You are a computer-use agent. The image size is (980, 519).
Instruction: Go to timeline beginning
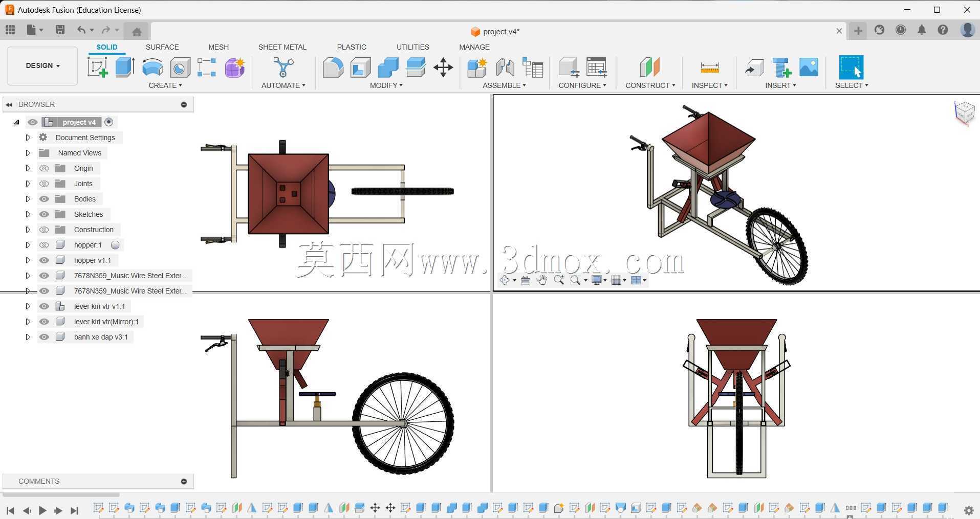tap(10, 510)
